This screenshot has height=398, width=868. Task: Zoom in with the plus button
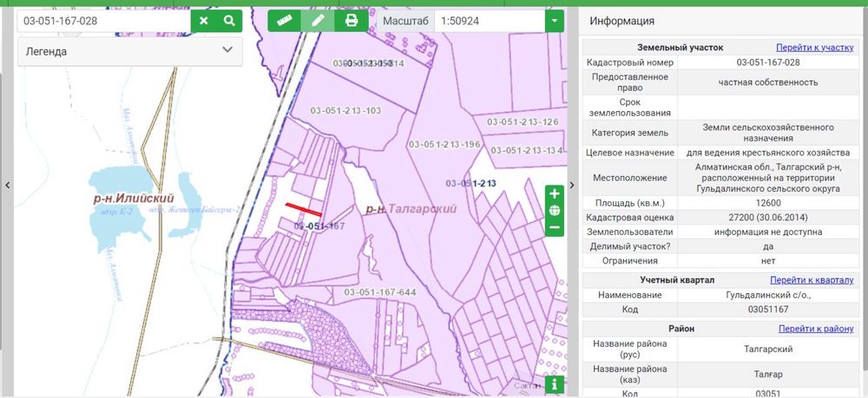(555, 193)
